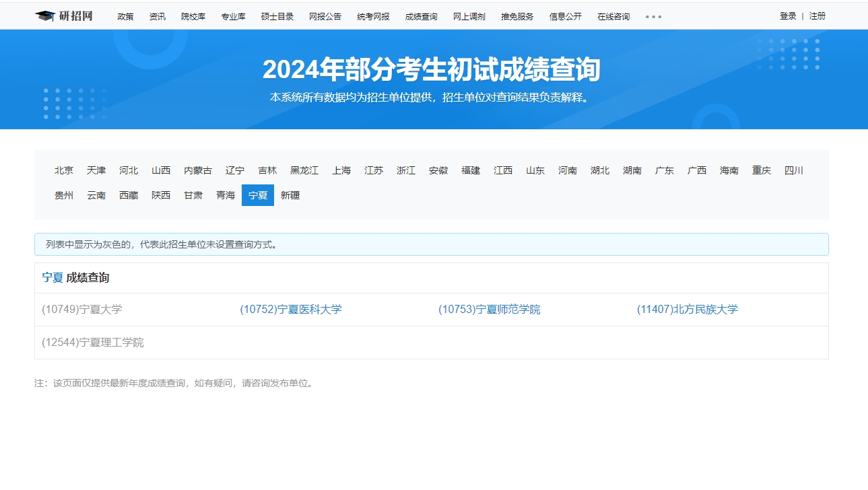Click the 宁夏 成绩查询 section heading
The width and height of the screenshot is (868, 490).
point(75,277)
